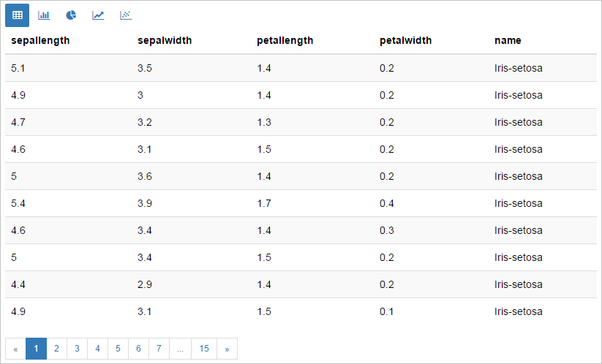Screen dimensions: 602x364
Task: Click current page 1 button
Action: pos(36,349)
